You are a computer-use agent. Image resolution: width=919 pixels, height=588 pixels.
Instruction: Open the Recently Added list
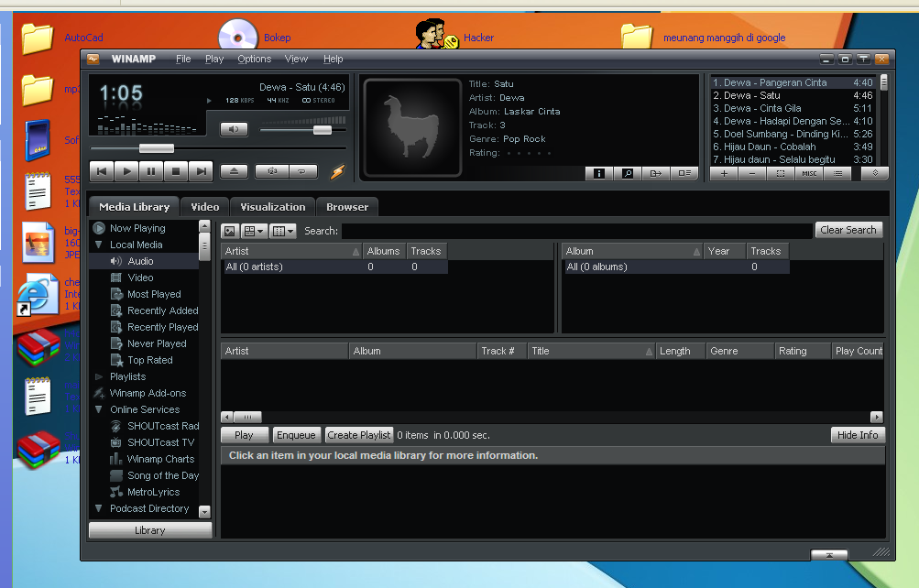[x=162, y=310]
